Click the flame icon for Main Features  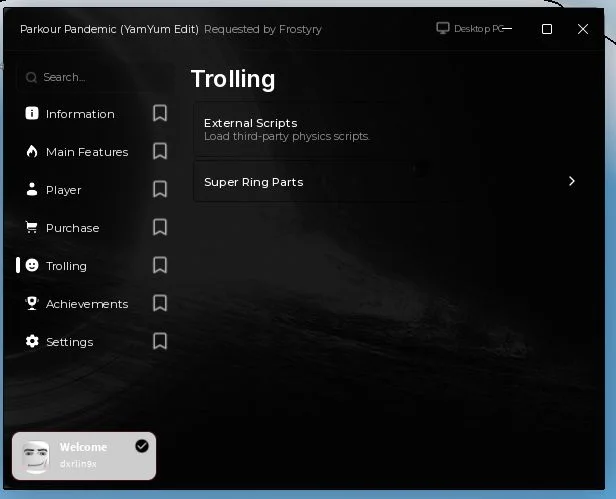32,151
